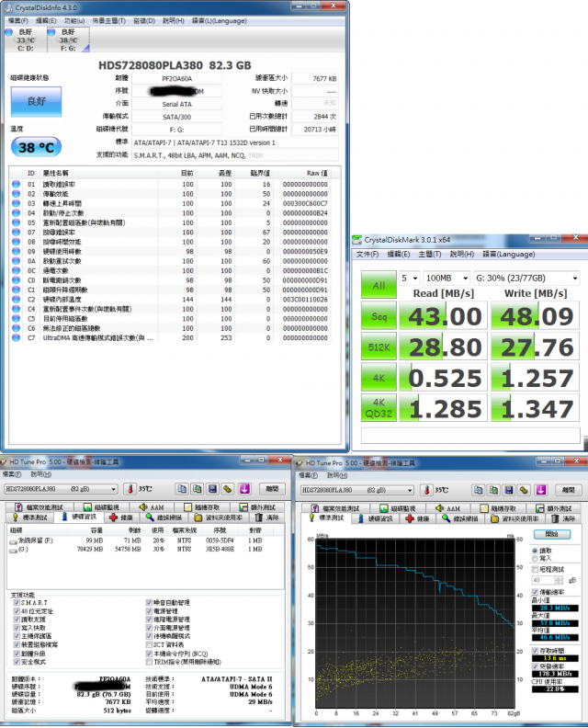Click status circle of attribute 05 row
The width and height of the screenshot is (588, 728).
click(17, 222)
